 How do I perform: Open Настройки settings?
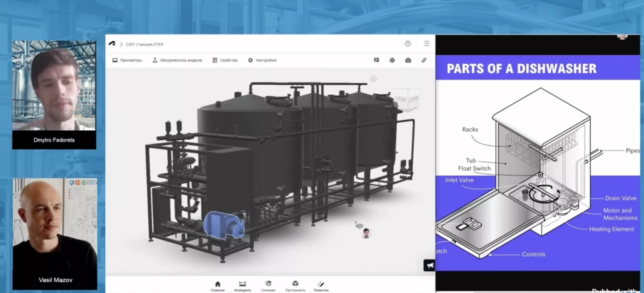(x=262, y=60)
